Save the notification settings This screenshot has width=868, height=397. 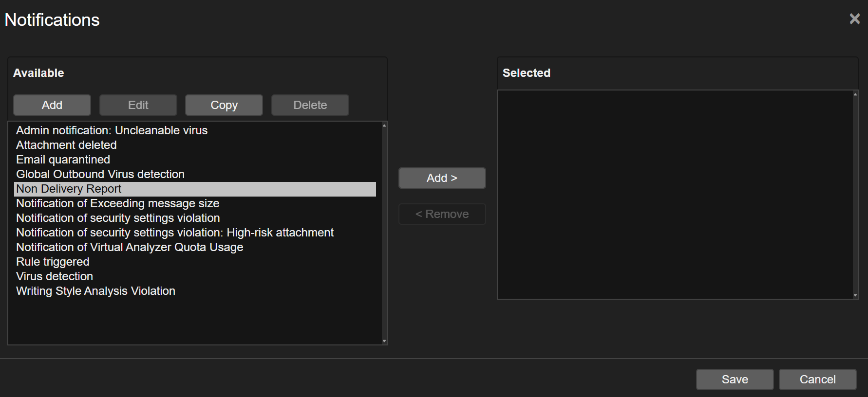(735, 379)
